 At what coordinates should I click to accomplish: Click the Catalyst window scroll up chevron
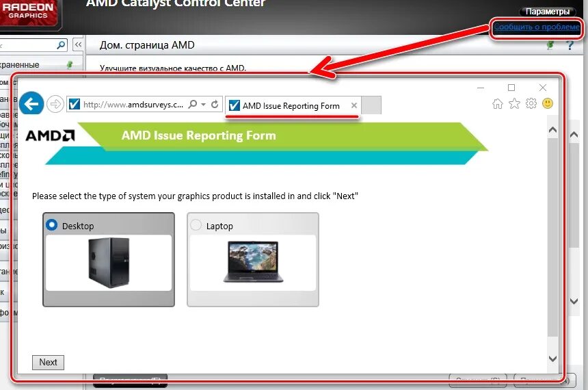(574, 134)
